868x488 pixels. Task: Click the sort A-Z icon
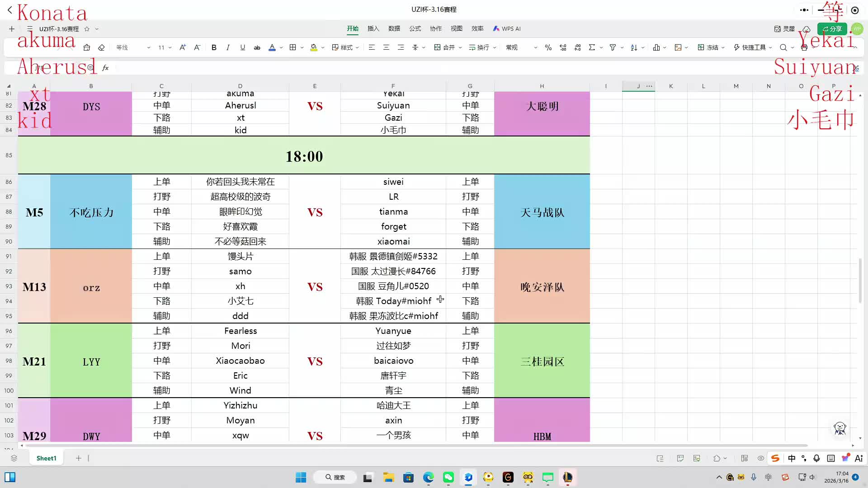634,47
